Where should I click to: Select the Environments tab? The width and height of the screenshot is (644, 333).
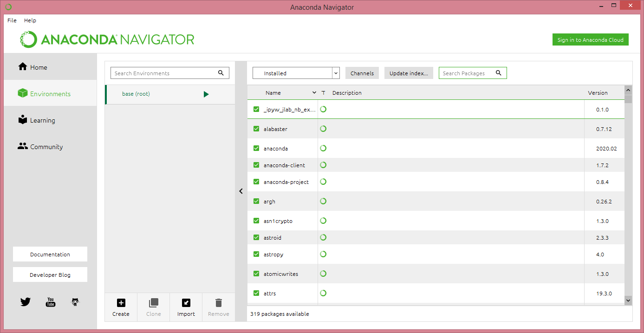click(x=50, y=93)
